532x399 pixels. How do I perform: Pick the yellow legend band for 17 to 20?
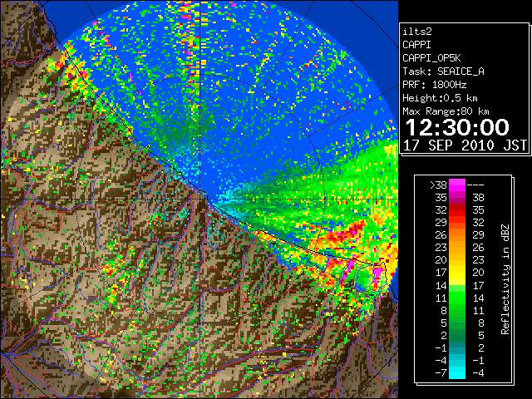pos(457,273)
